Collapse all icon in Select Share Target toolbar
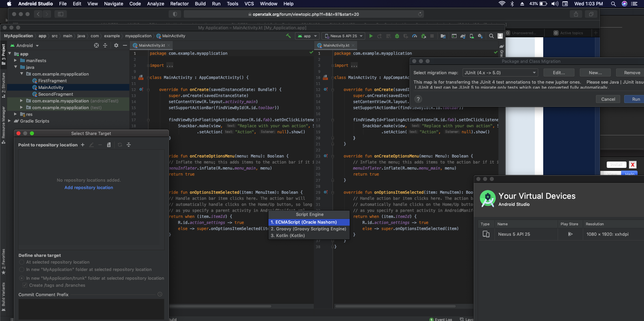 tap(129, 145)
